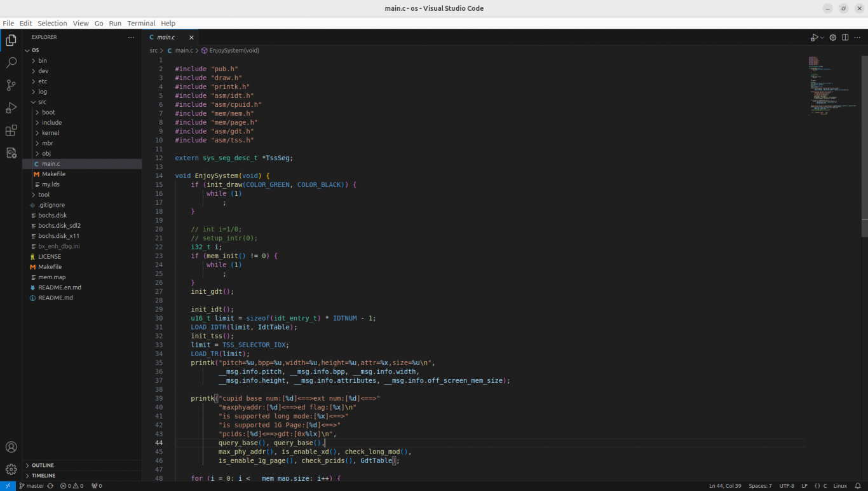Open the Go menu
Image resolution: width=868 pixels, height=491 pixels.
coord(98,23)
